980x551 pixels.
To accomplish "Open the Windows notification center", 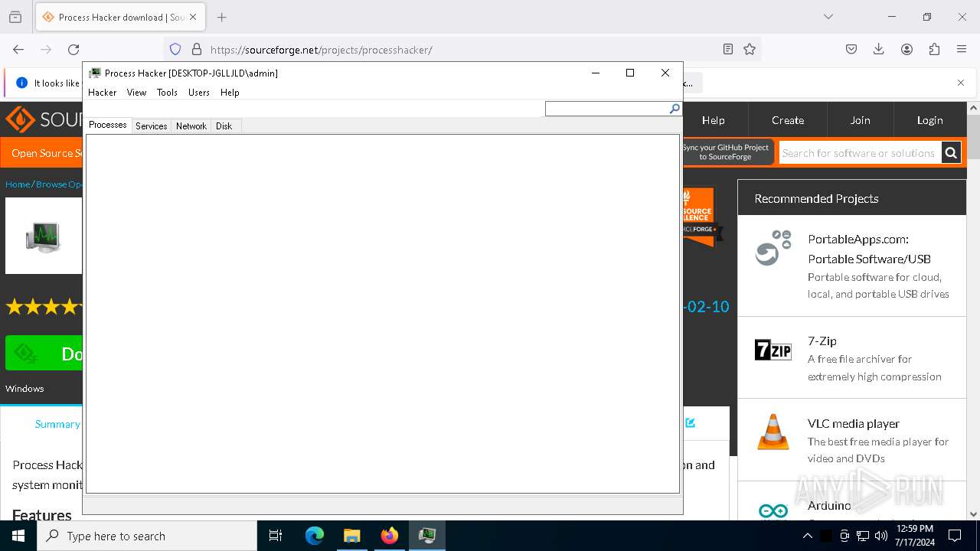I will pyautogui.click(x=955, y=536).
